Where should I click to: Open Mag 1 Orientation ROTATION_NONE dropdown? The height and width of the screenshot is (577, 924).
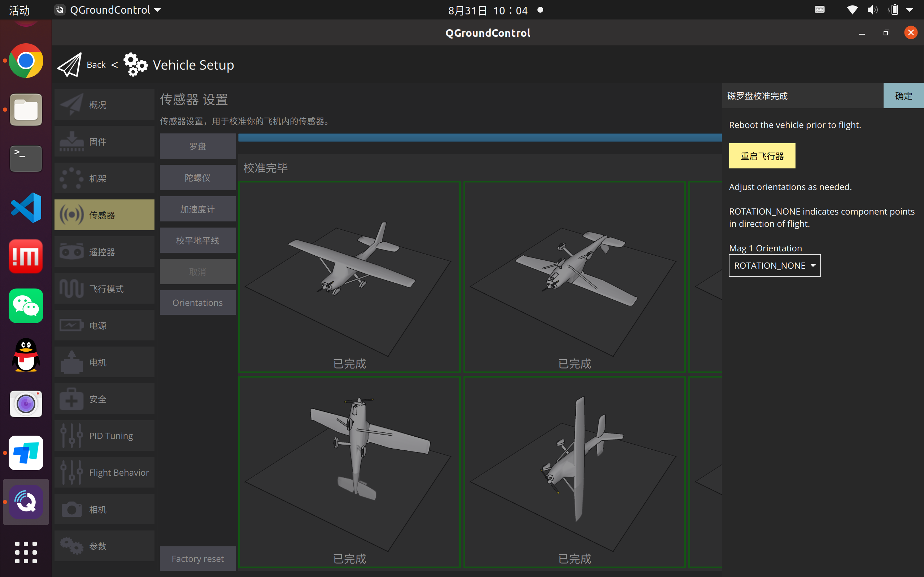tap(774, 266)
